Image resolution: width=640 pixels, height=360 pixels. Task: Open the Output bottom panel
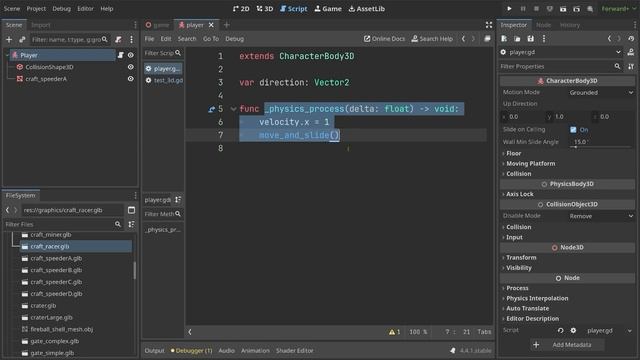[154, 351]
